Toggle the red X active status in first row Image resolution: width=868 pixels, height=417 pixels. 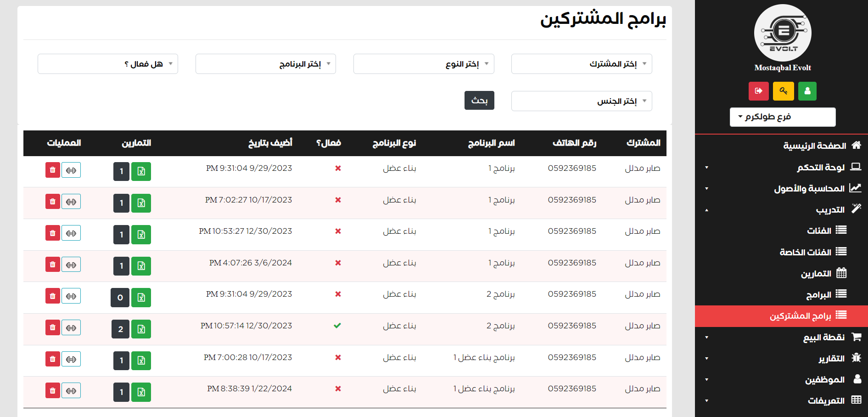pos(338,168)
